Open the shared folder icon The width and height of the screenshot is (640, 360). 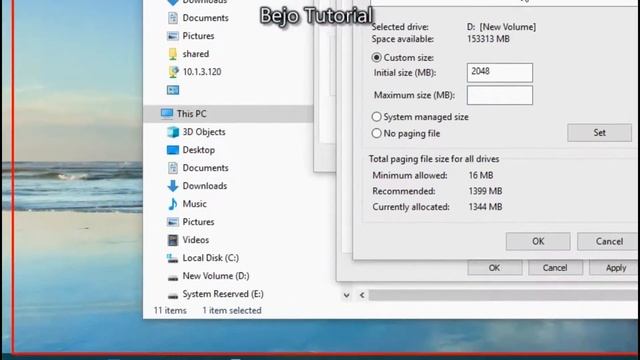pyautogui.click(x=173, y=54)
